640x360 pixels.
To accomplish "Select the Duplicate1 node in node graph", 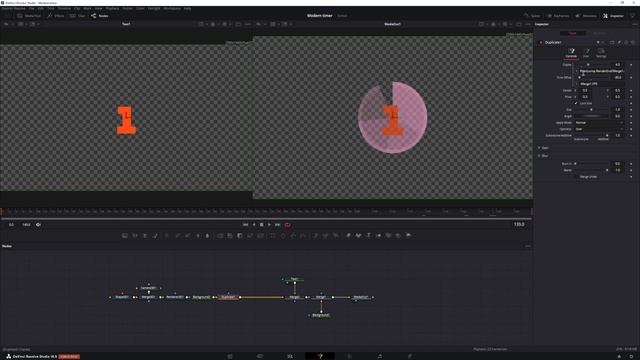I will (228, 297).
